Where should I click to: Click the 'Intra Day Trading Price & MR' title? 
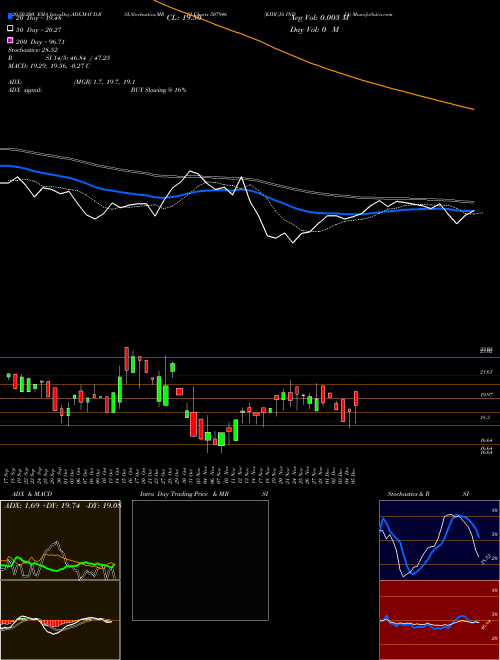coord(184,494)
